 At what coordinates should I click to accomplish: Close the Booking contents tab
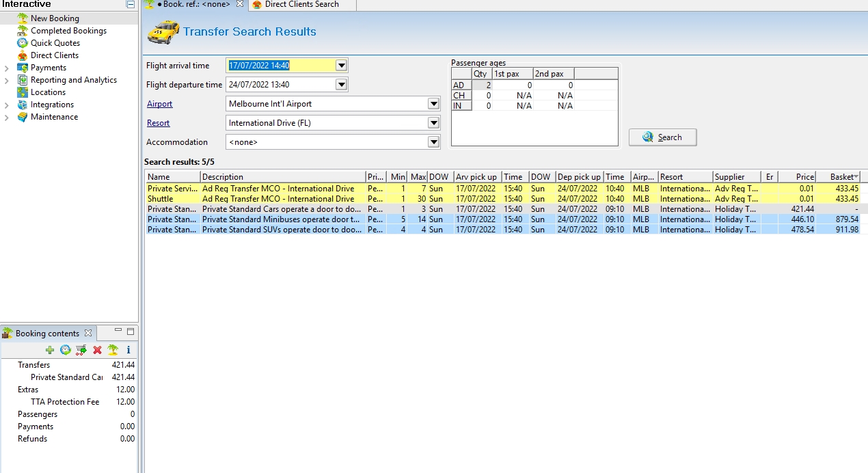88,334
